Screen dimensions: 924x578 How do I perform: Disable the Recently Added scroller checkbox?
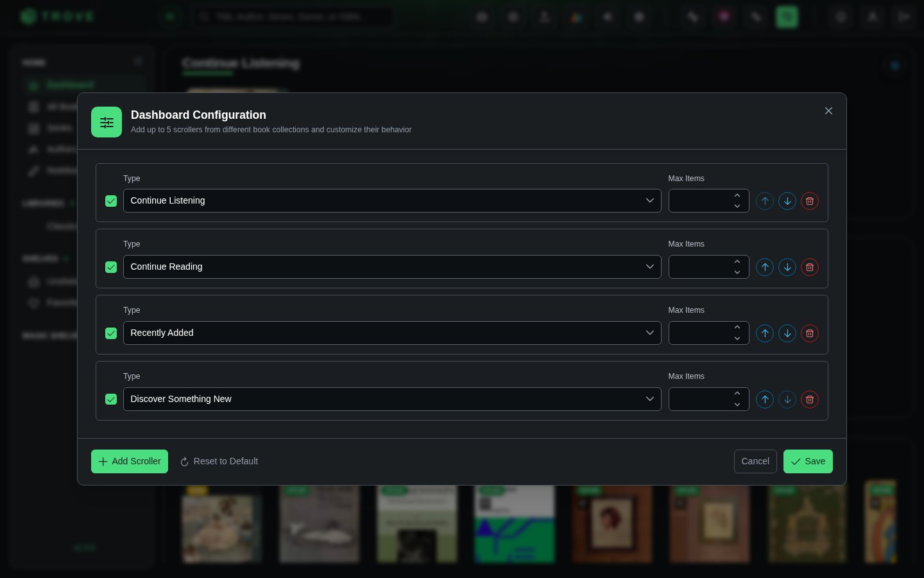click(111, 333)
